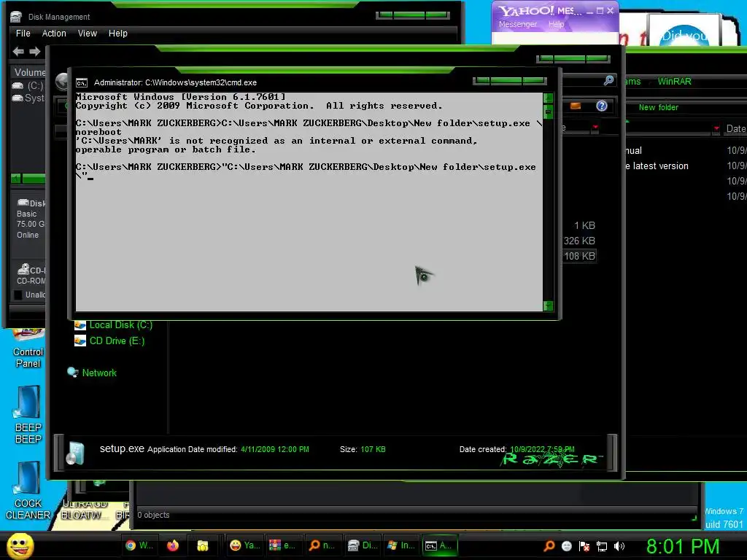747x560 pixels.
Task: Select the file row ending in 'latest version'
Action: coord(657,166)
